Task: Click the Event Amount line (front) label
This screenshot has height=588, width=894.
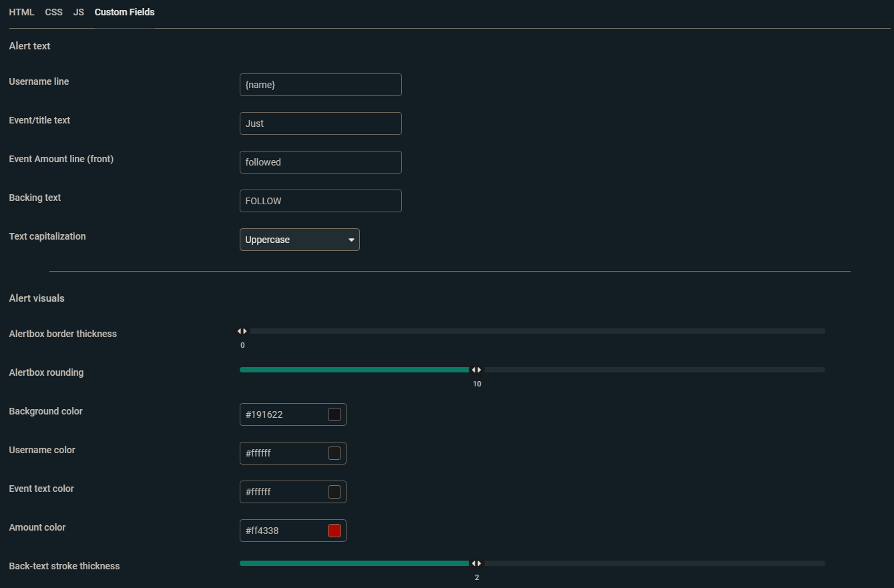Action: pyautogui.click(x=61, y=159)
